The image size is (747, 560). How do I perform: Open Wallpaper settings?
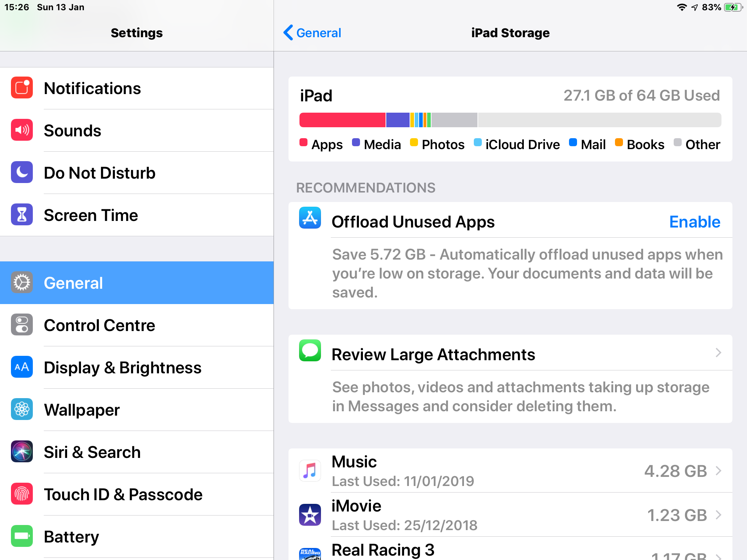click(x=82, y=410)
